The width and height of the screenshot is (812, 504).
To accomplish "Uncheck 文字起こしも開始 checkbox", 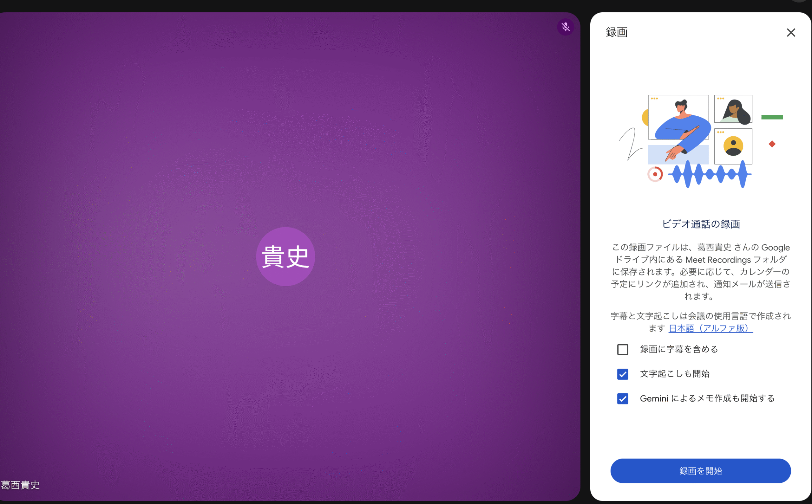I will [623, 374].
